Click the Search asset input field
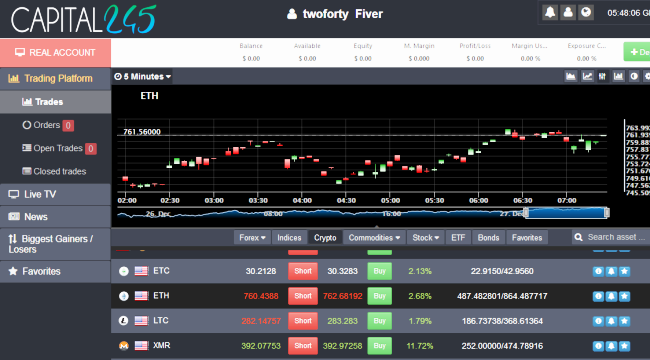The image size is (650, 360). click(616, 237)
